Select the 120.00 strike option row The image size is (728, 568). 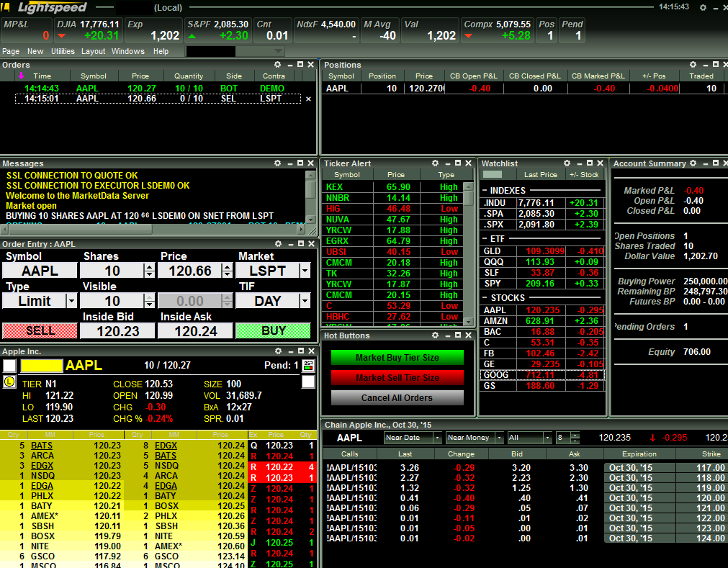pos(525,498)
